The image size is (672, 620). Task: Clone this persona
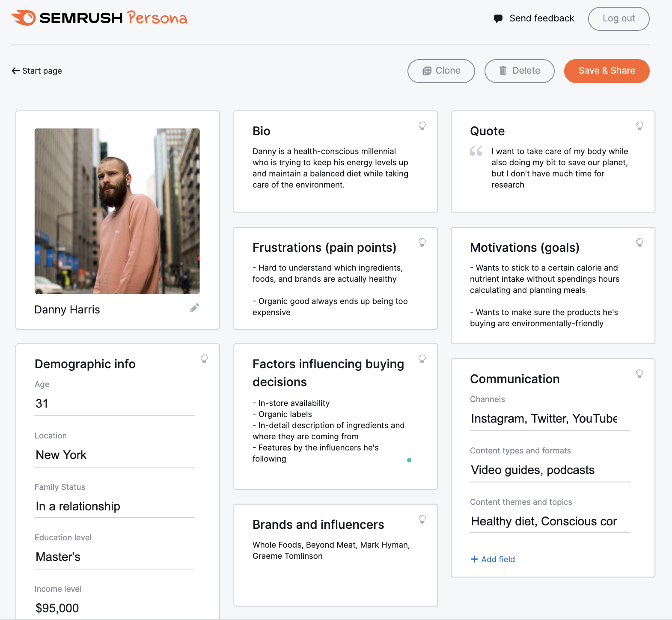tap(441, 71)
